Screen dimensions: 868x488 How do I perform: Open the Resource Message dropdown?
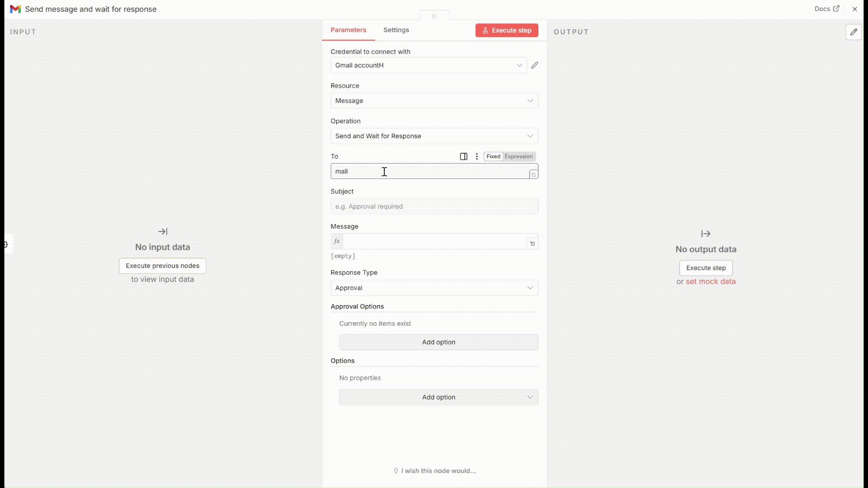click(434, 101)
